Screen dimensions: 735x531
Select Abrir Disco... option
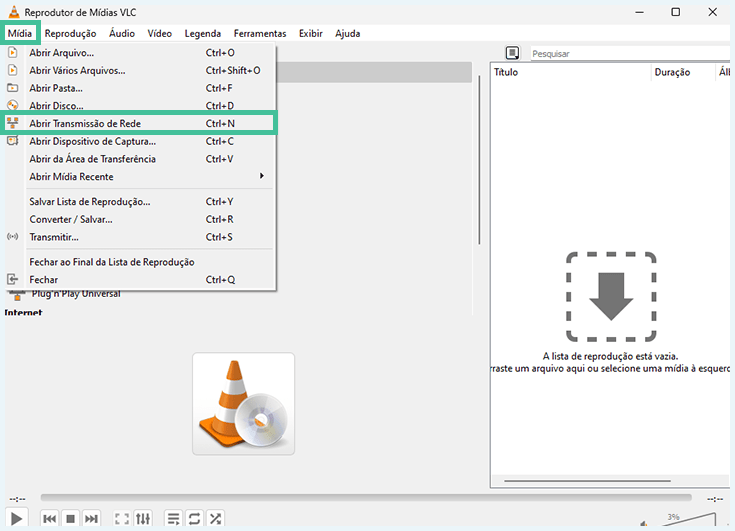tap(140, 106)
